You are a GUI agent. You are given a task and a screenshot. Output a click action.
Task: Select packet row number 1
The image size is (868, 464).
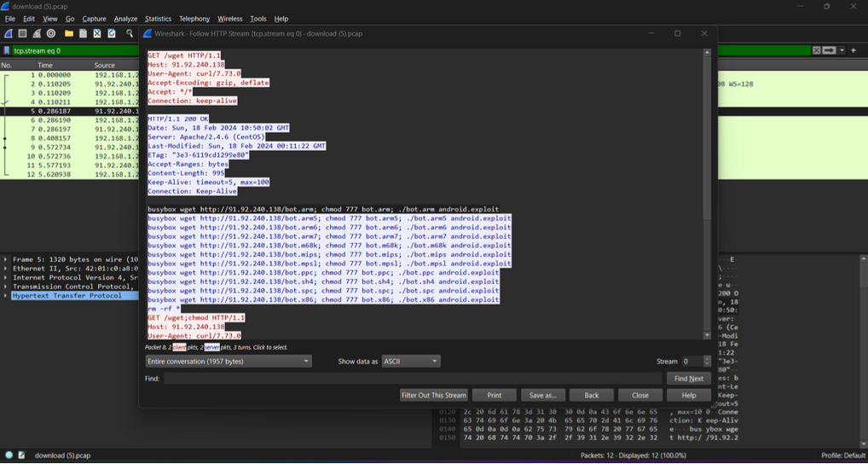(x=69, y=75)
